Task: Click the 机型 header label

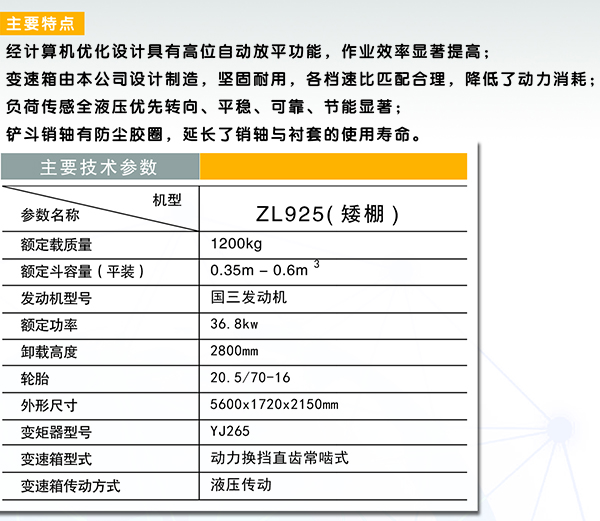Action: coord(167,200)
